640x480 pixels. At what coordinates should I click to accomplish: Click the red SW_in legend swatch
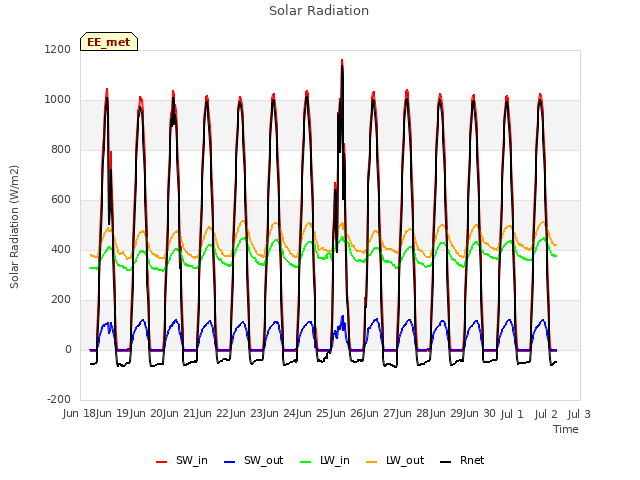point(162,462)
